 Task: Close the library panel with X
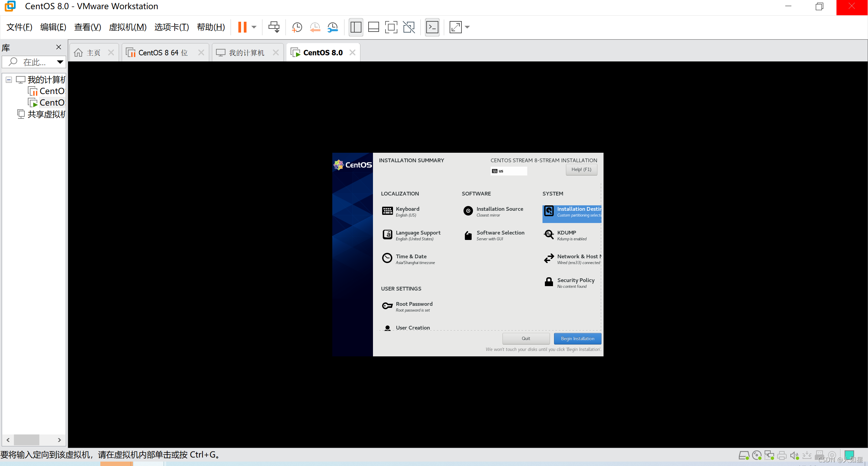pos(59,47)
